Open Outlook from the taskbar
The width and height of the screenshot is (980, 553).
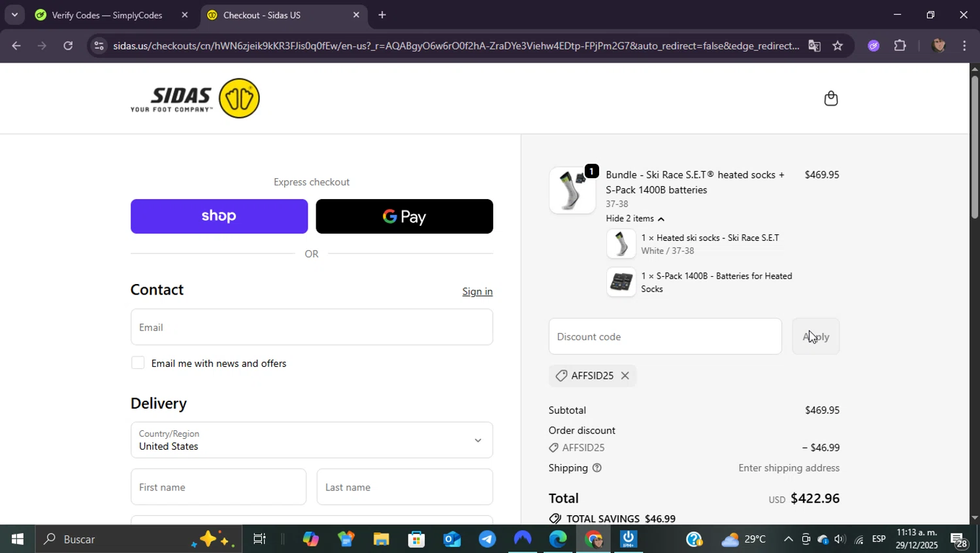[451, 539]
